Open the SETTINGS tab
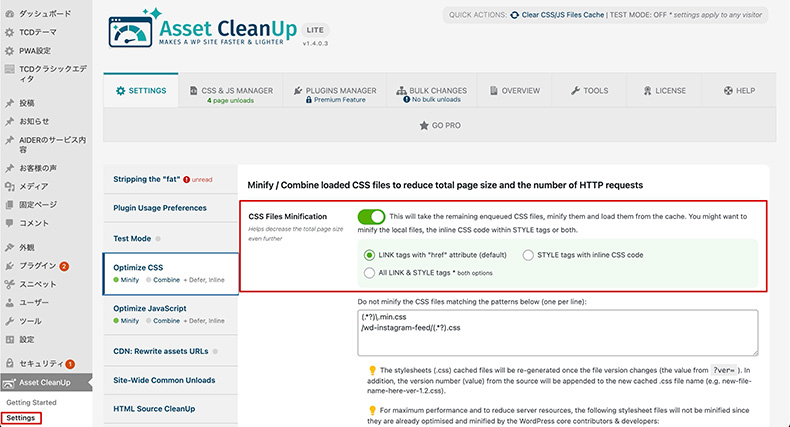790x427 pixels. click(x=141, y=91)
